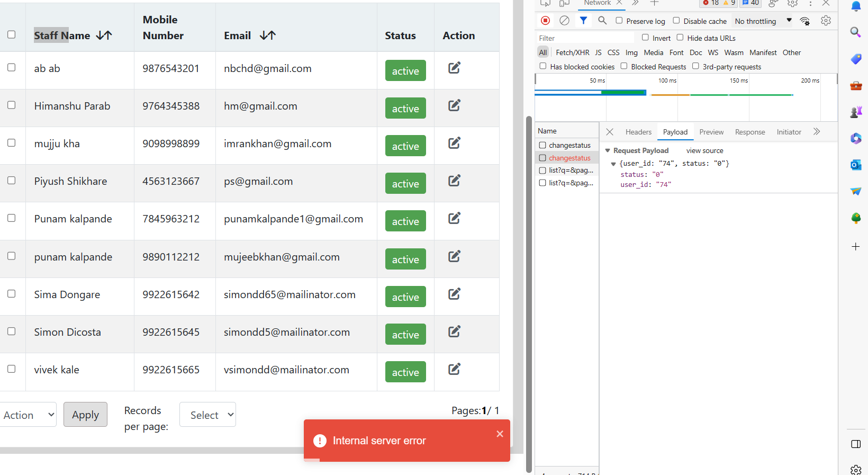Show more DevTools panels chevron

(x=635, y=3)
